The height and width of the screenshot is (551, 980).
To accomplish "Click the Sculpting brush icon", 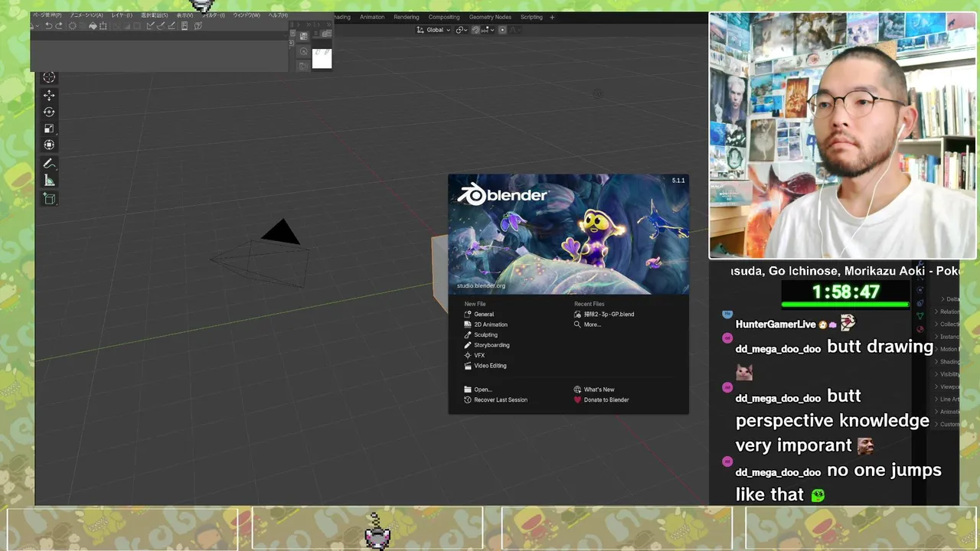I will [x=468, y=335].
